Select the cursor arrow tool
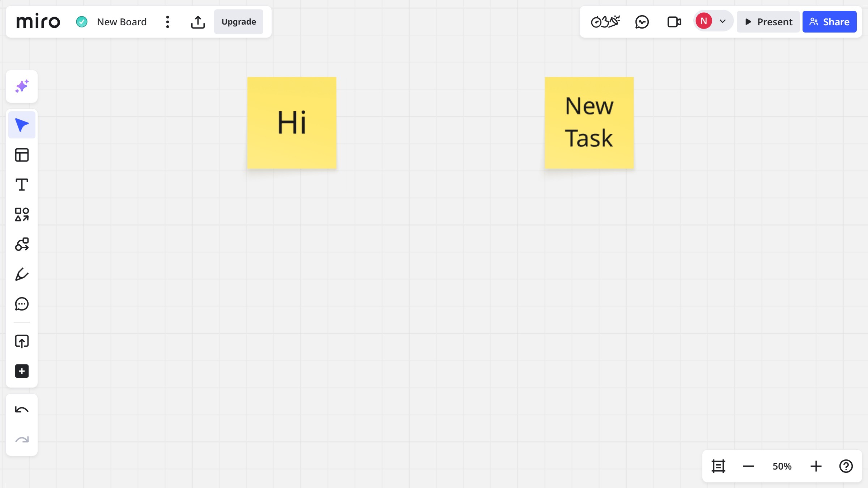The height and width of the screenshot is (488, 868). (22, 125)
